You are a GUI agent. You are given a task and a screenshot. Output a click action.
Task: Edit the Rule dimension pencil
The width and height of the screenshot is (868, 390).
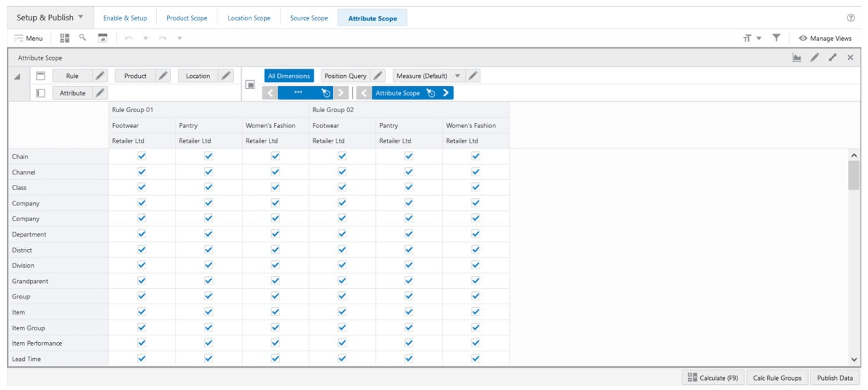[100, 76]
